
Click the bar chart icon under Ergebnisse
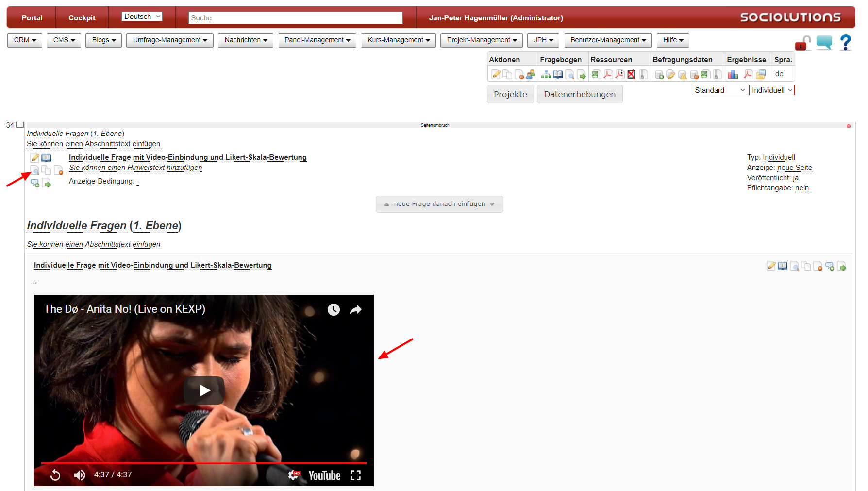(733, 74)
